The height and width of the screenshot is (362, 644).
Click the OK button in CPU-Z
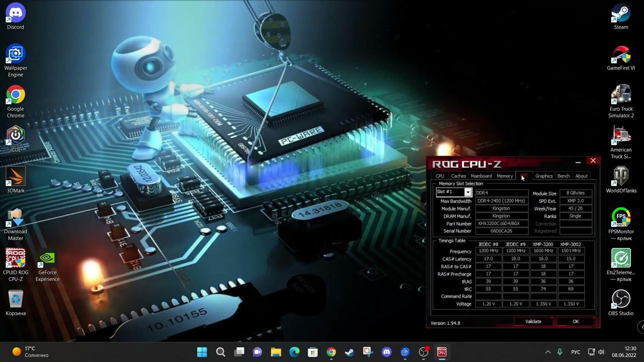click(x=576, y=322)
